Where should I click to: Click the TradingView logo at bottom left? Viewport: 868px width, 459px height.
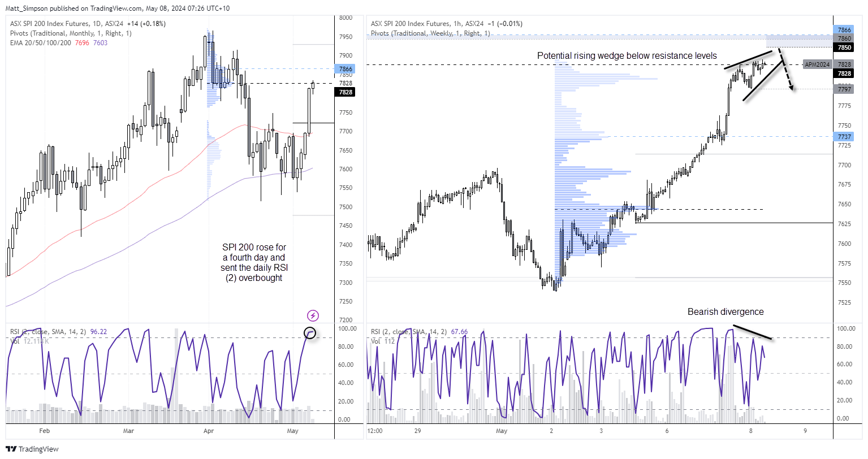(x=32, y=449)
